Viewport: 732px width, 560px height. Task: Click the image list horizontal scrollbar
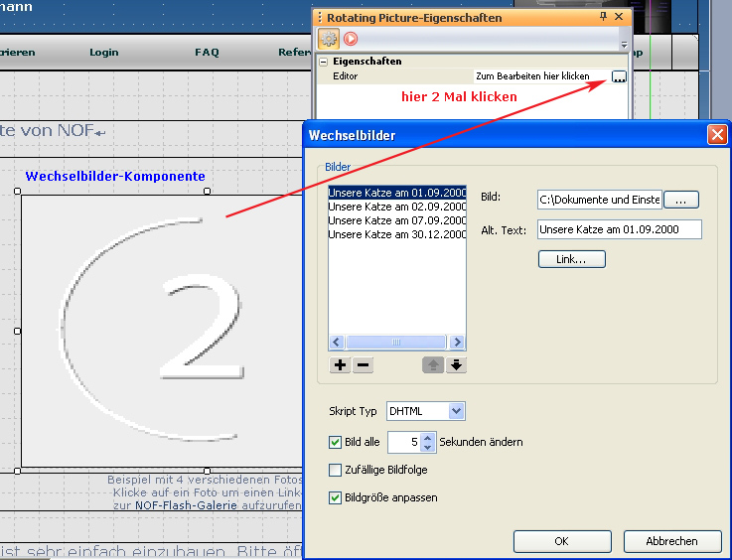point(396,342)
